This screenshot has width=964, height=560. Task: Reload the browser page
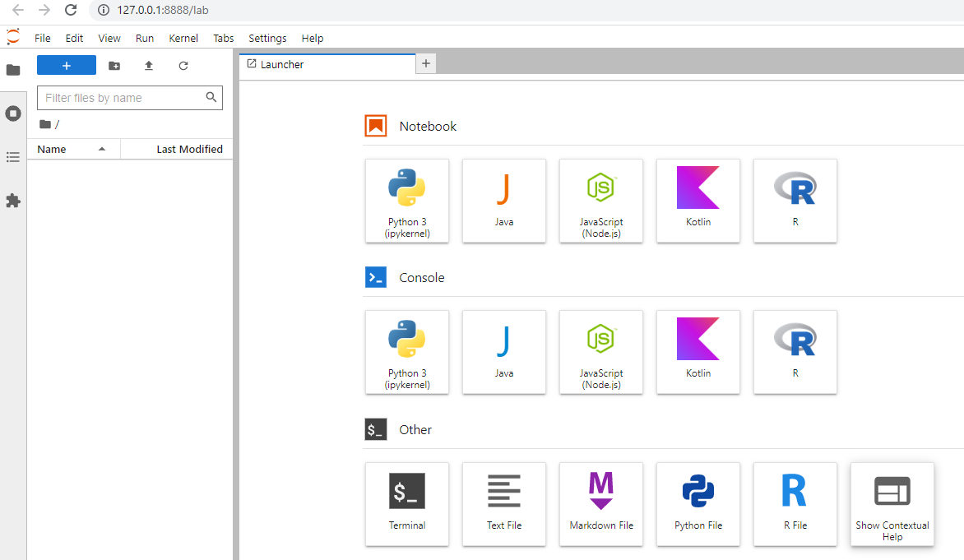(x=71, y=10)
